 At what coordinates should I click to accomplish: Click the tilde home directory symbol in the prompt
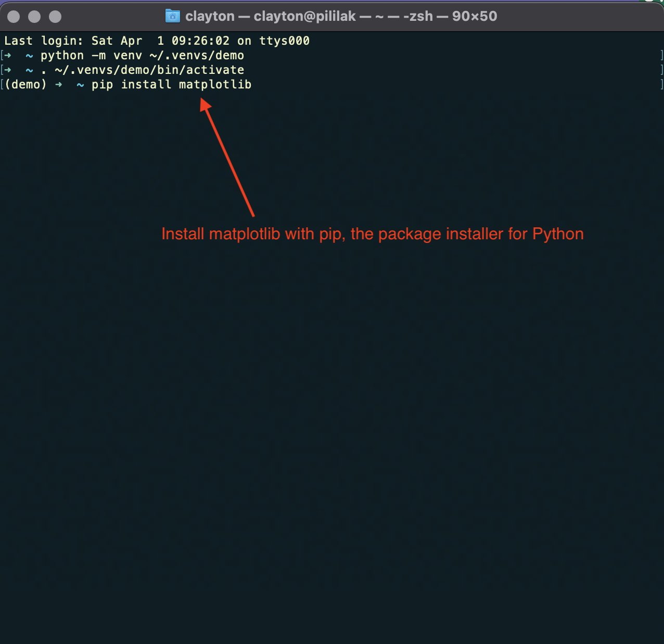[x=29, y=55]
